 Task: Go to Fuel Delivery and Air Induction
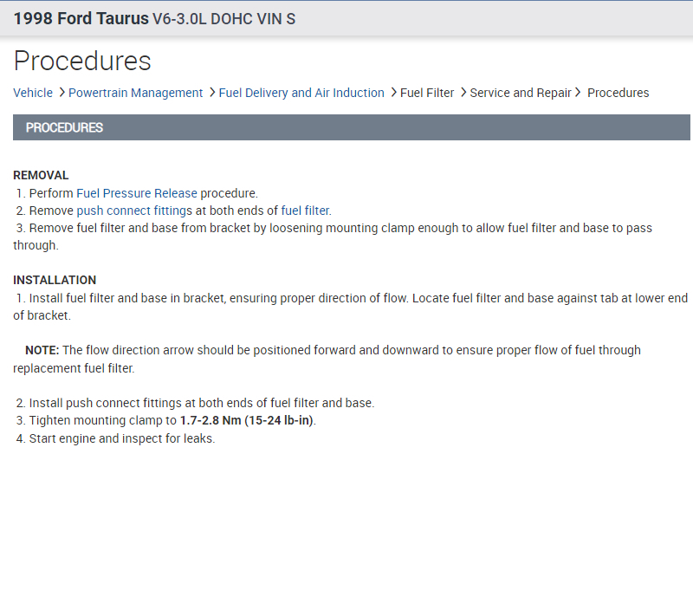pyautogui.click(x=301, y=93)
